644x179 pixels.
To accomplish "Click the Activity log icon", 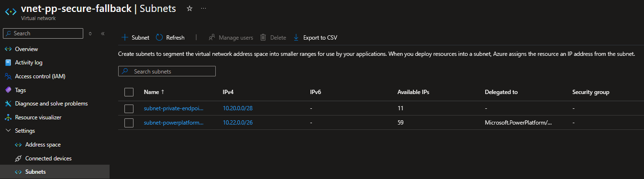I will click(x=8, y=63).
